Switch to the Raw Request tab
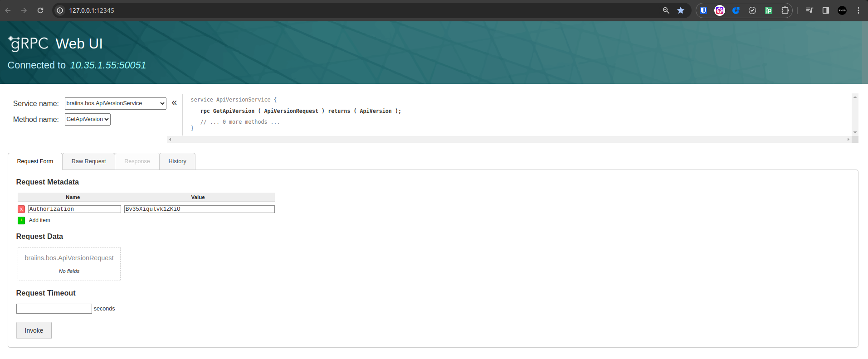 [x=88, y=161]
